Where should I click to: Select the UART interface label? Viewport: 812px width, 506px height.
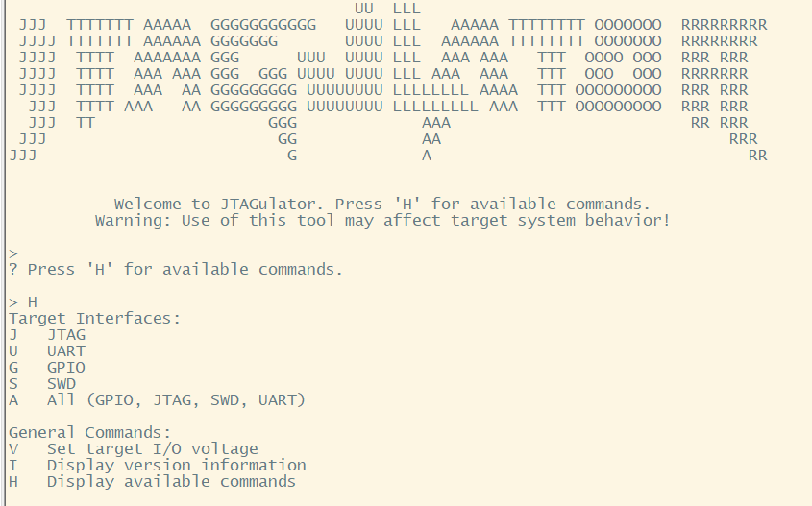click(65, 351)
